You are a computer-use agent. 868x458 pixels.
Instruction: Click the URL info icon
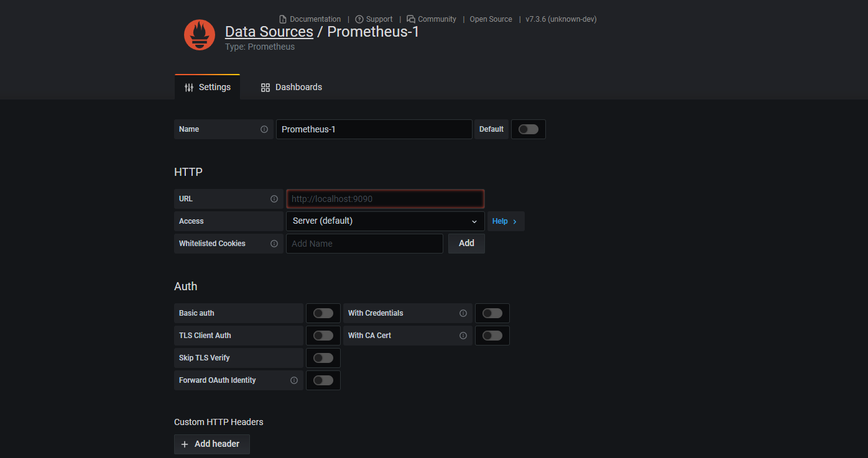click(x=274, y=199)
